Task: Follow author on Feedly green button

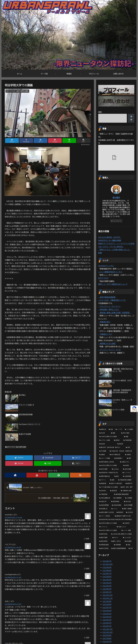Action: pyautogui.click(x=59, y=475)
